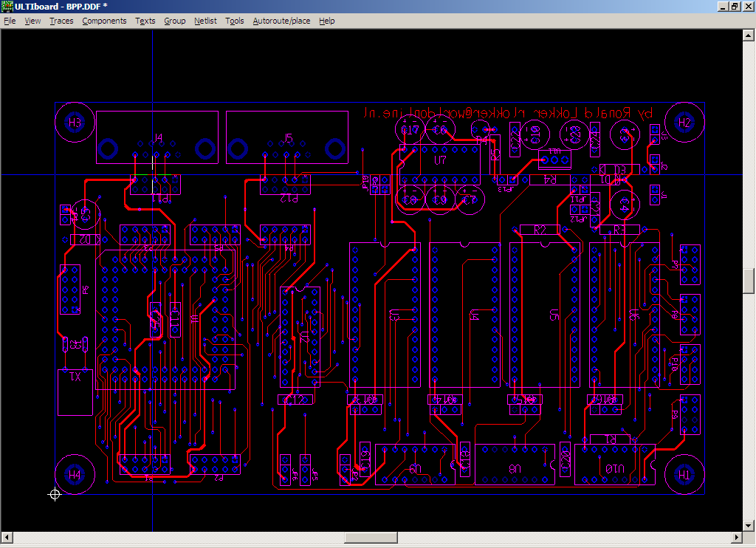The width and height of the screenshot is (756, 548).
Task: Open the Help menu
Action: click(x=326, y=21)
